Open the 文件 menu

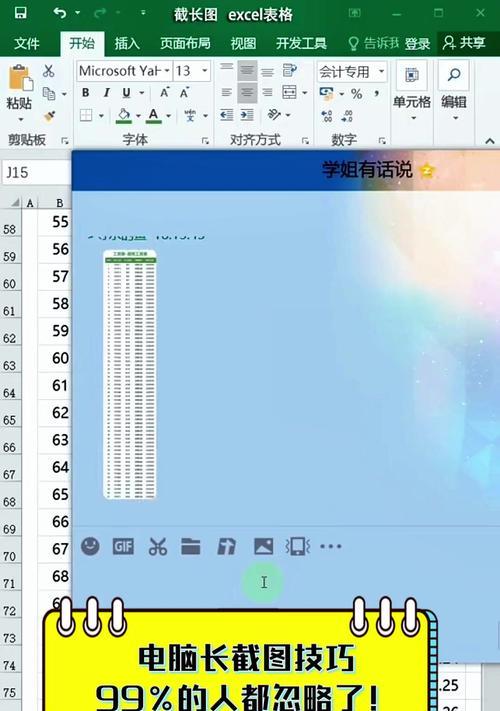[27, 44]
